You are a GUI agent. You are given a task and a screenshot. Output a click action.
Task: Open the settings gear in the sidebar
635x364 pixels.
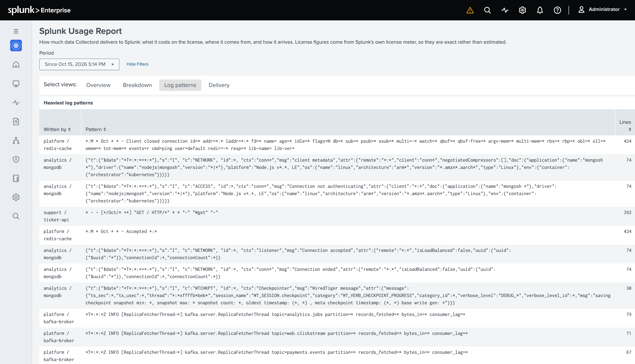coord(16,197)
